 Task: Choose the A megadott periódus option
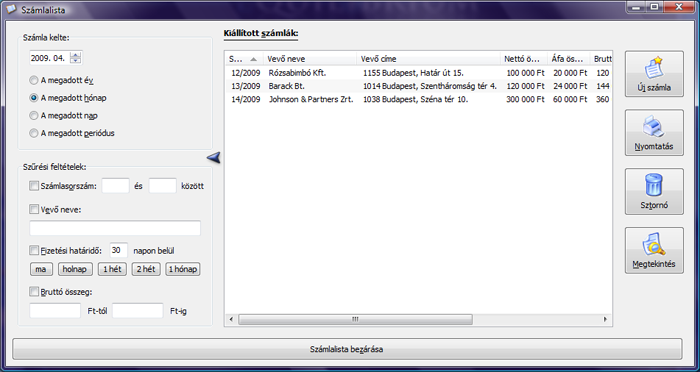click(x=33, y=133)
